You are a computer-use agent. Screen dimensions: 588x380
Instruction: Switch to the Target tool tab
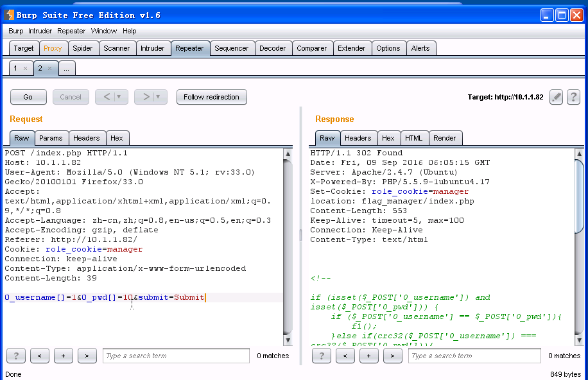tap(24, 48)
